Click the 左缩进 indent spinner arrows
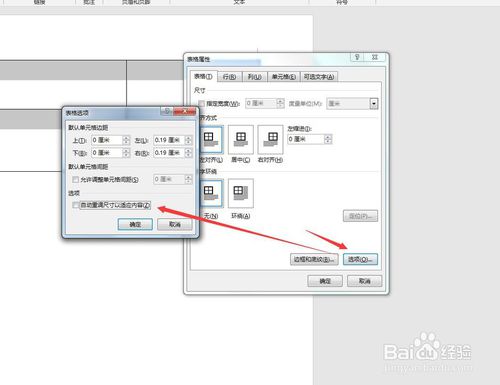 [328, 139]
